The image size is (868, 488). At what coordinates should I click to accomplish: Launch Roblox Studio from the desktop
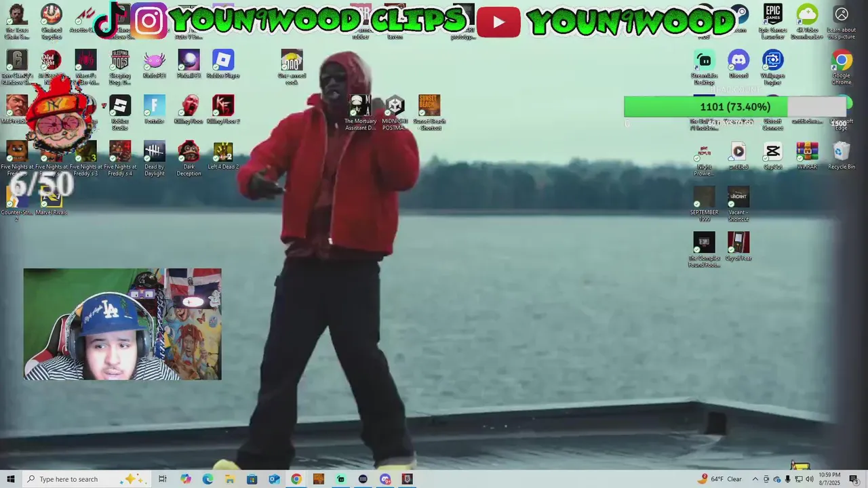[120, 113]
